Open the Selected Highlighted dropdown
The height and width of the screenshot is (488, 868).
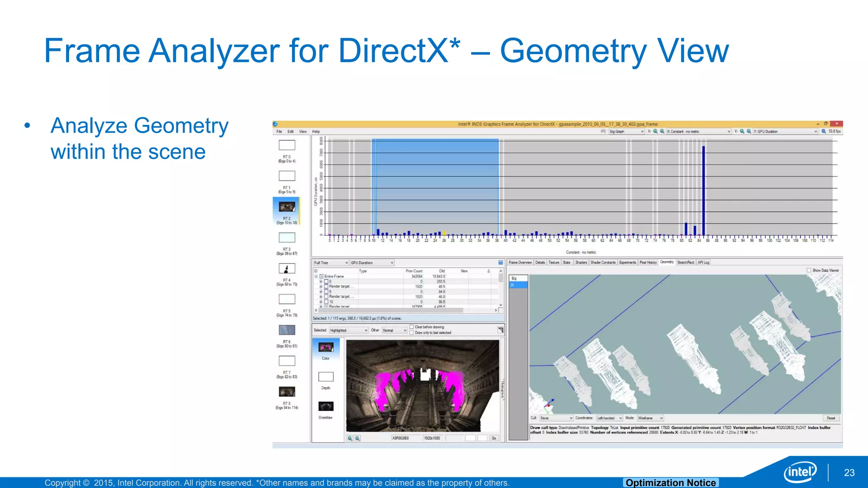point(349,330)
